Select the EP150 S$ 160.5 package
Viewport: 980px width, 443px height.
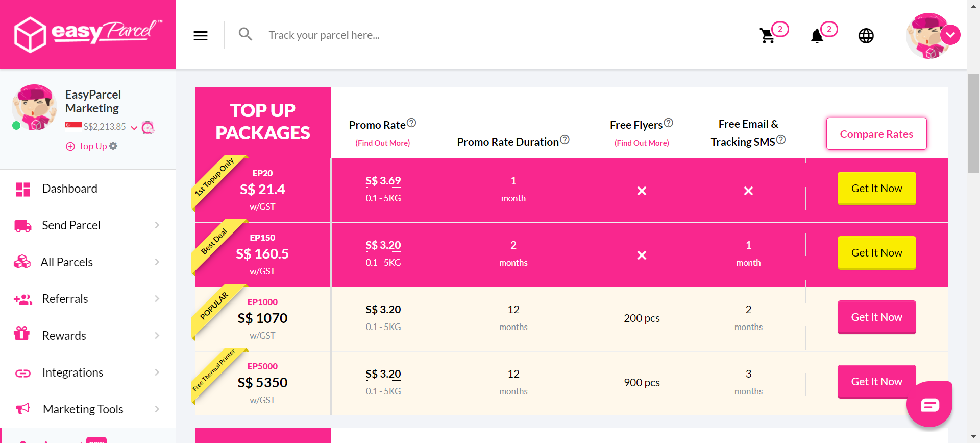coord(262,254)
